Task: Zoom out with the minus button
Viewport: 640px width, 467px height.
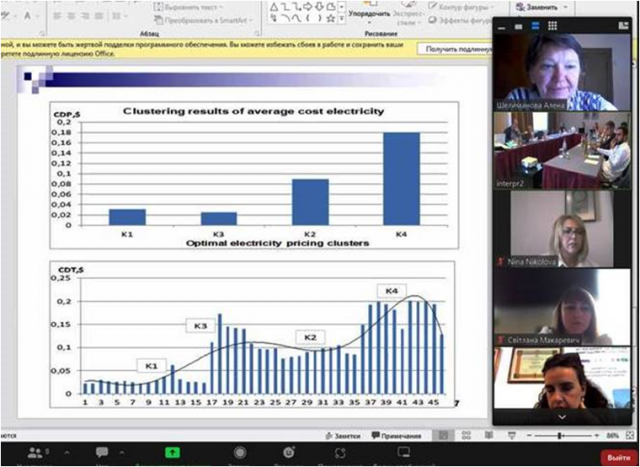Action: (x=529, y=436)
